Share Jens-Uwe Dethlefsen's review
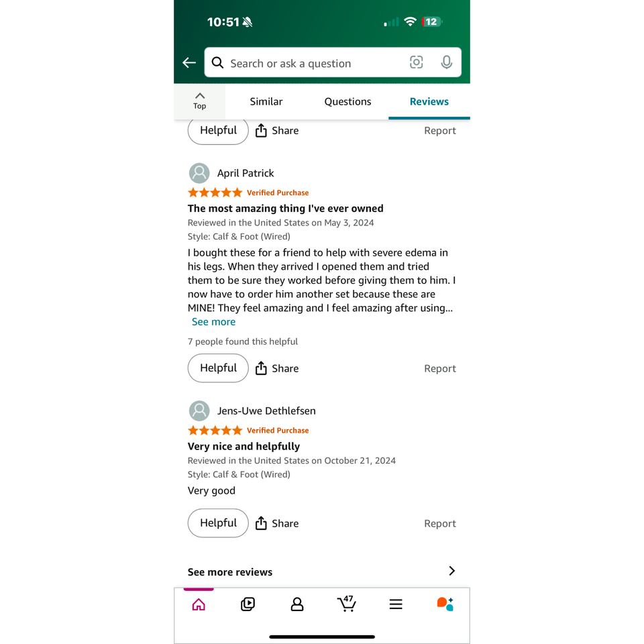The height and width of the screenshot is (644, 644). tap(277, 523)
